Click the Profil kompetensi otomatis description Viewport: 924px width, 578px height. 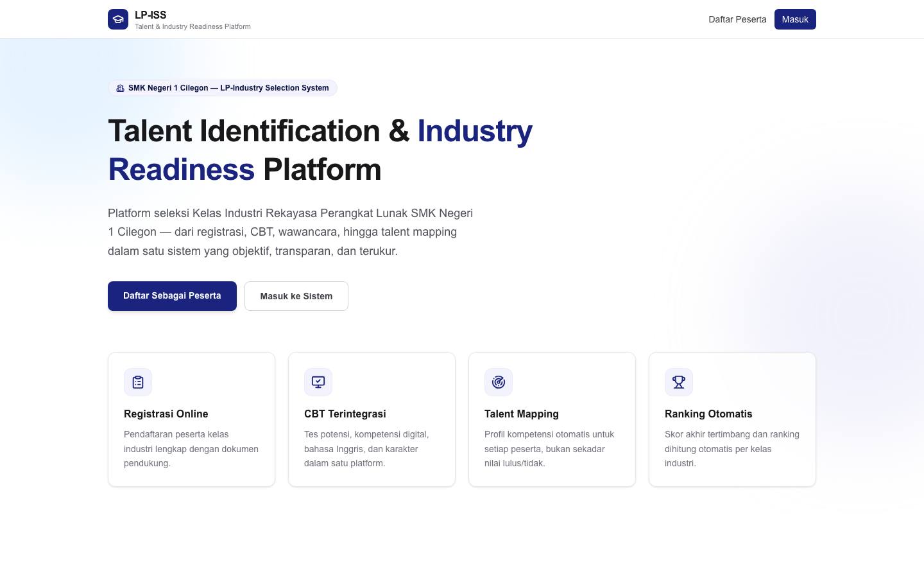coord(549,449)
